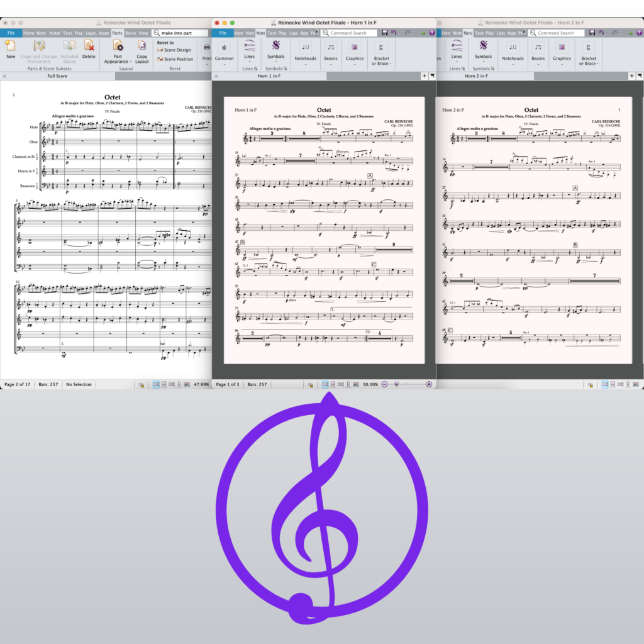This screenshot has width=644, height=644.
Task: Click the Undo icon in Horn 1 in F window
Action: click(394, 33)
